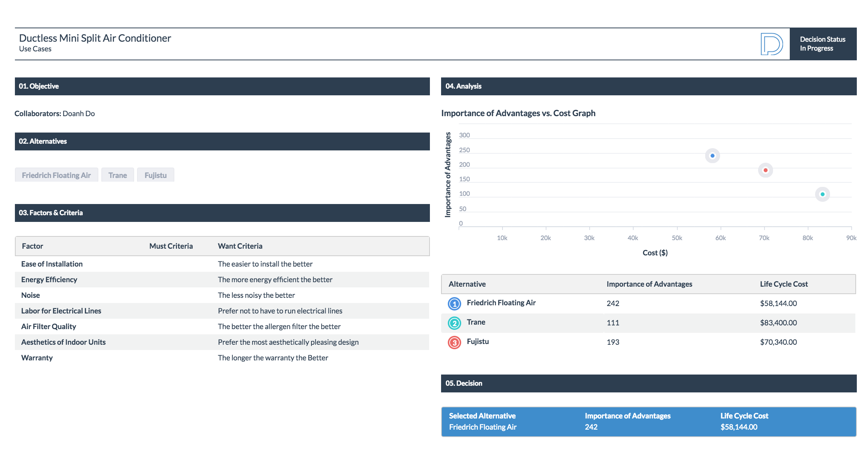This screenshot has width=868, height=449.
Task: Select the red Fujistu point on graph
Action: tap(766, 170)
